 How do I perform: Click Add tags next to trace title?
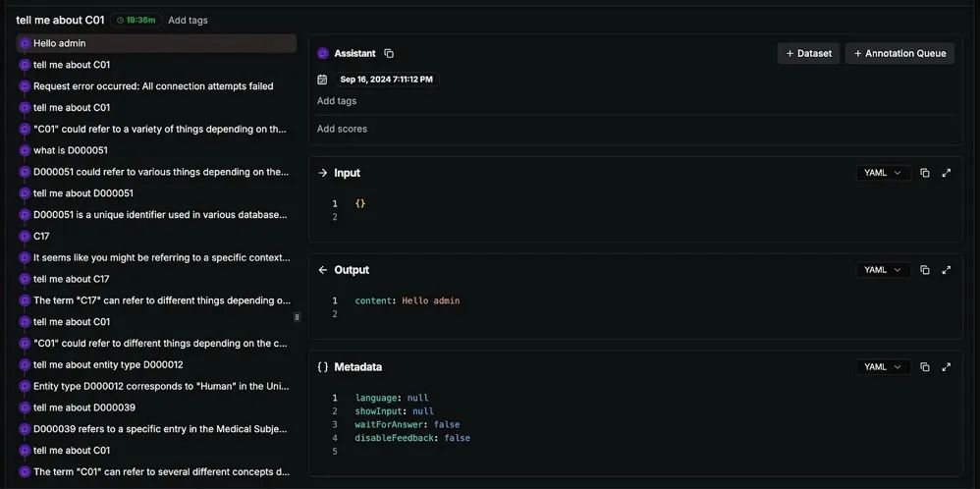(188, 20)
